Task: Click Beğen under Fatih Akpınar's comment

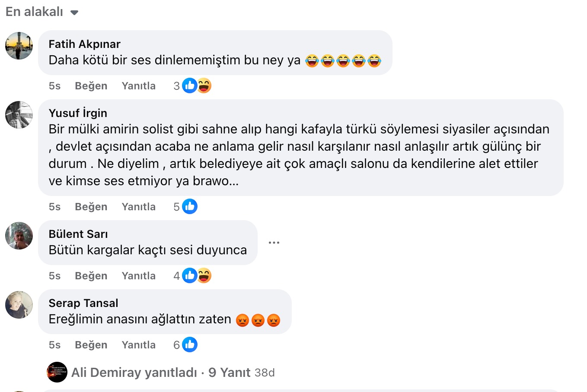Action: click(x=91, y=85)
